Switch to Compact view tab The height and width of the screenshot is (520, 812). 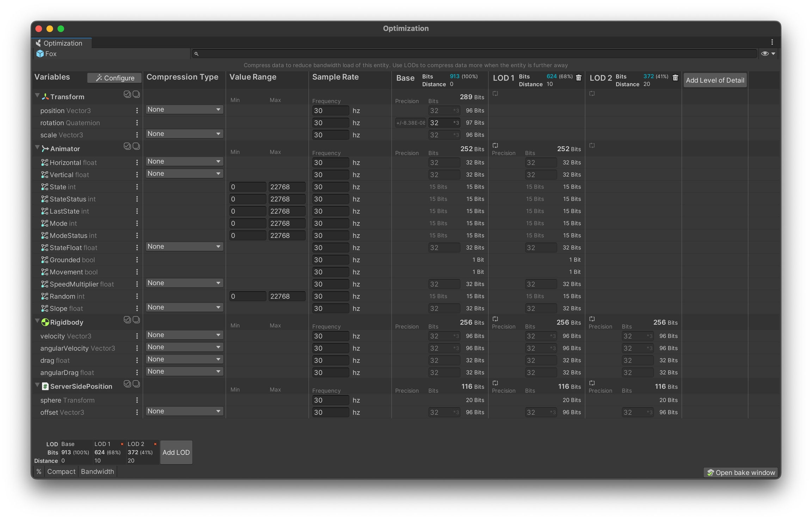(61, 472)
